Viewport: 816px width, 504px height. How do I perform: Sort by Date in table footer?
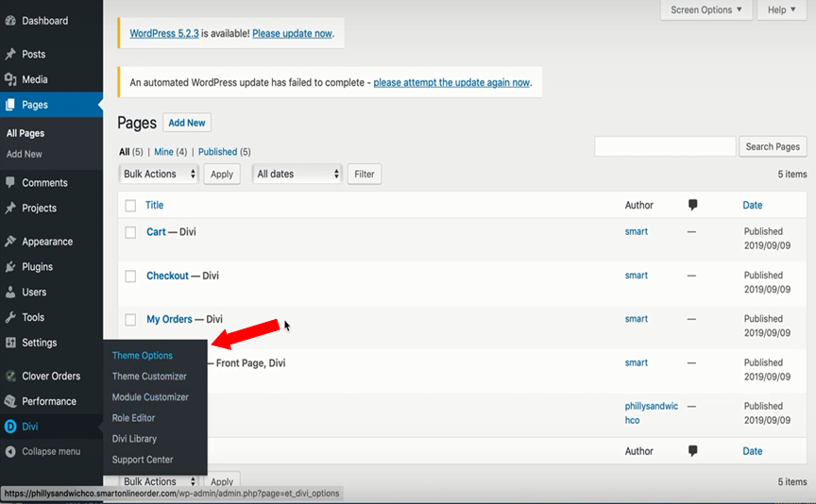point(752,451)
